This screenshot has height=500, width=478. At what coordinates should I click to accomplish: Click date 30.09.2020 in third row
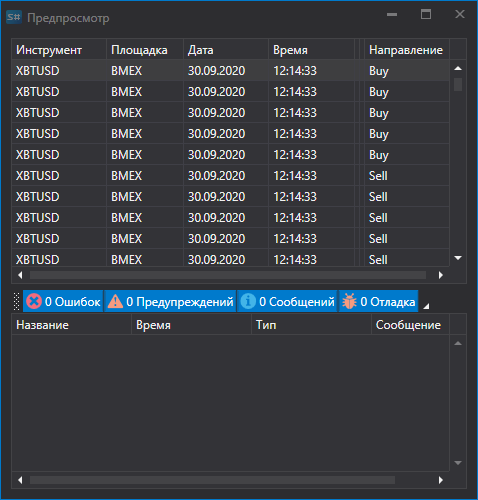pos(226,113)
